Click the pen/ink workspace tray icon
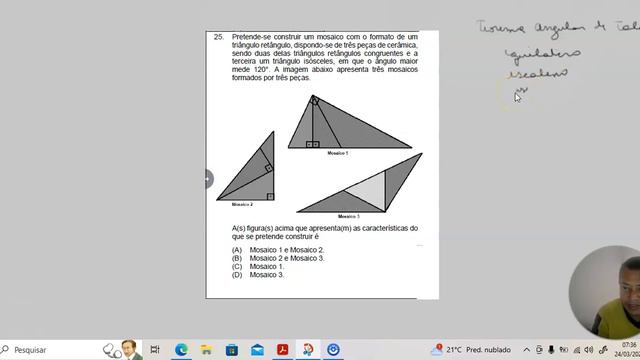 coord(603,350)
